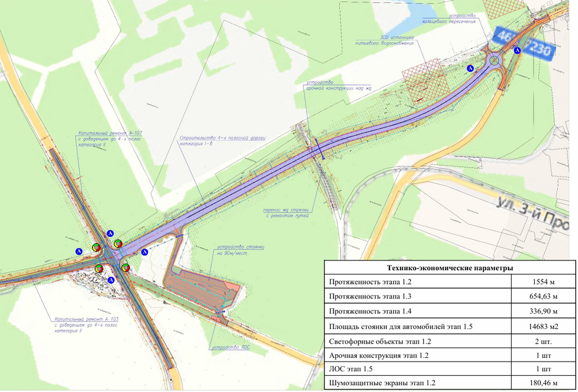Click the label "устройство арочной конструкции над жд"
The width and height of the screenshot is (578, 392).
click(338, 85)
